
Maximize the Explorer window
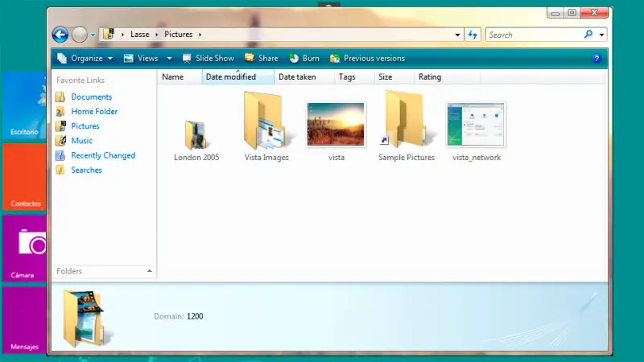pyautogui.click(x=572, y=13)
